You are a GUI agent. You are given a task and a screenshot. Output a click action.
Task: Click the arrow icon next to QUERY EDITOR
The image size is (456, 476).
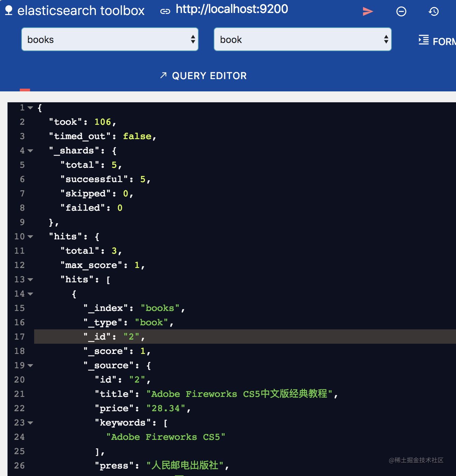point(163,75)
